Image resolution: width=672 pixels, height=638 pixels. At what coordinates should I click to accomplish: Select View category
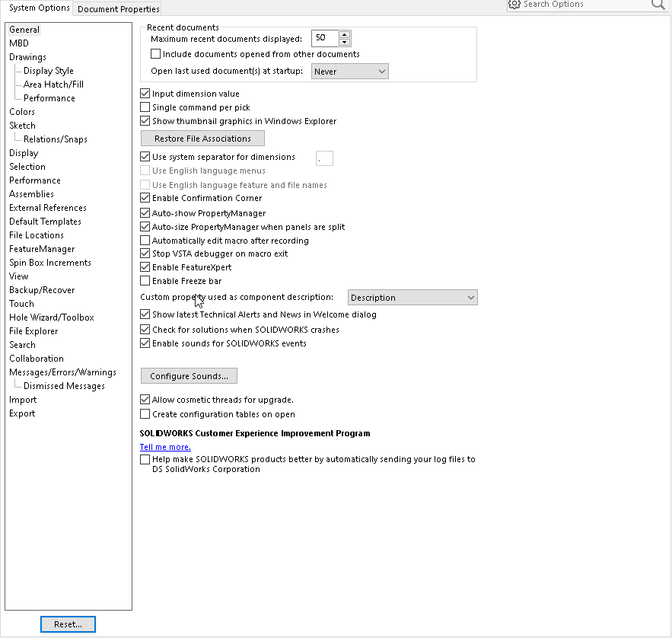click(18, 276)
